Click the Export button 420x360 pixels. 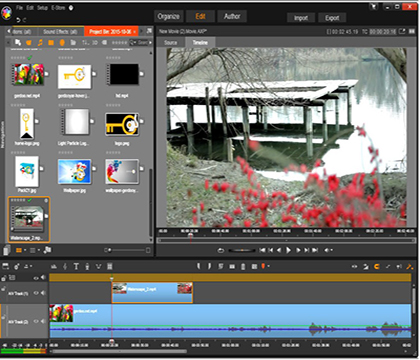pos(332,18)
